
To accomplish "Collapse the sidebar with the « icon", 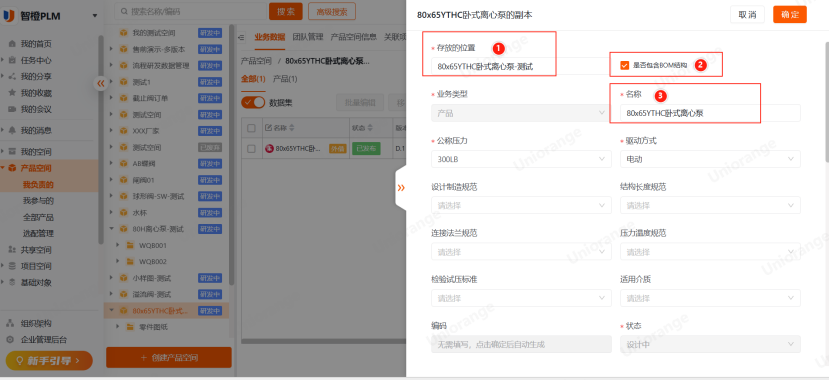I will click(x=101, y=83).
